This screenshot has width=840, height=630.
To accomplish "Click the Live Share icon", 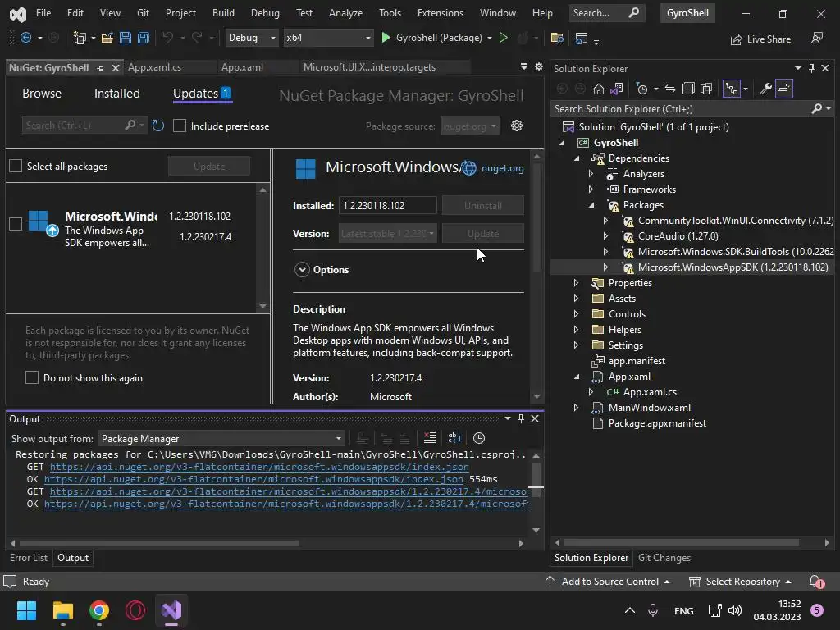I will [x=760, y=39].
